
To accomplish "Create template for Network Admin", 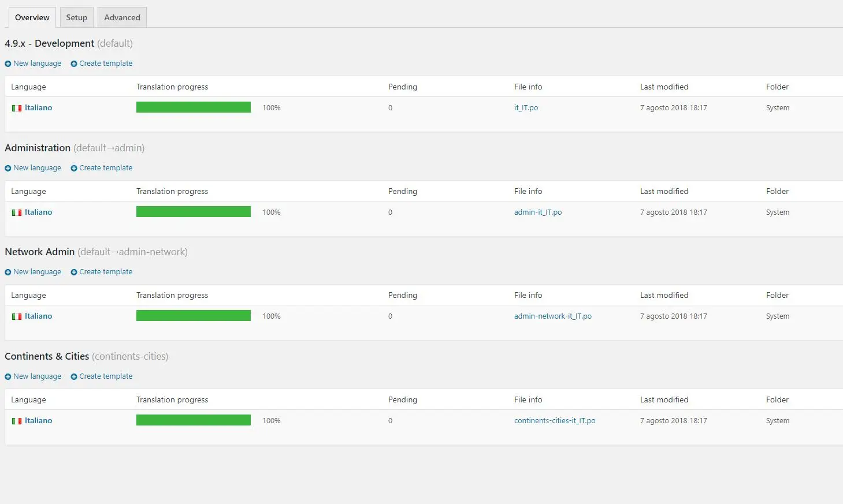I will (x=102, y=272).
